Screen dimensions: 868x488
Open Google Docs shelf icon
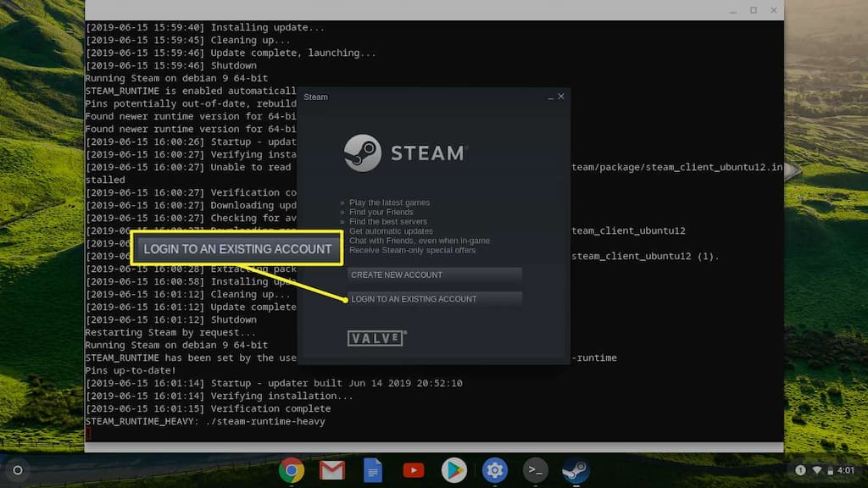pos(373,470)
